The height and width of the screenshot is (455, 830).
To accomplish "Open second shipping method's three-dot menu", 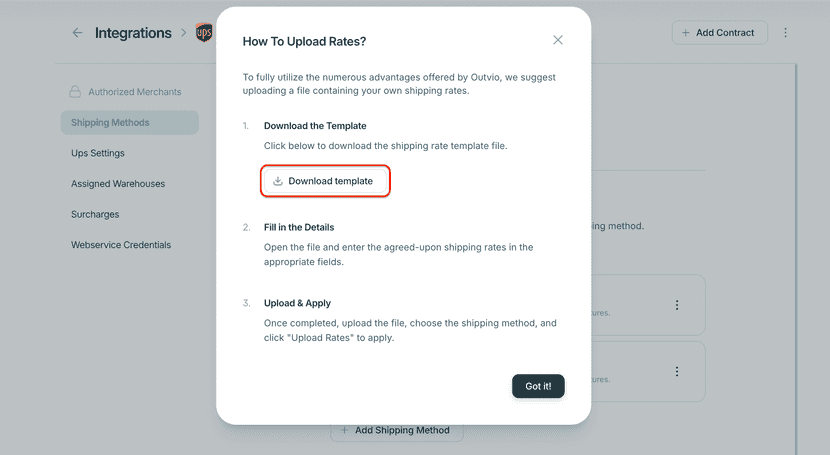I will pos(677,371).
